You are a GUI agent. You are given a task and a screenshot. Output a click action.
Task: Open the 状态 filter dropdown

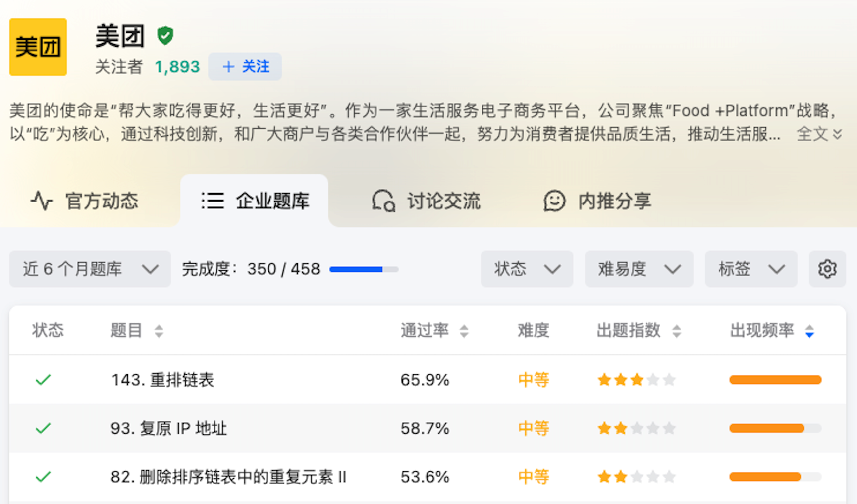(527, 269)
